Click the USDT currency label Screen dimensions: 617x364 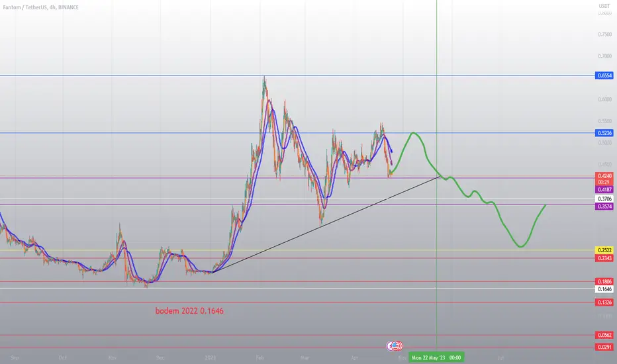point(604,7)
